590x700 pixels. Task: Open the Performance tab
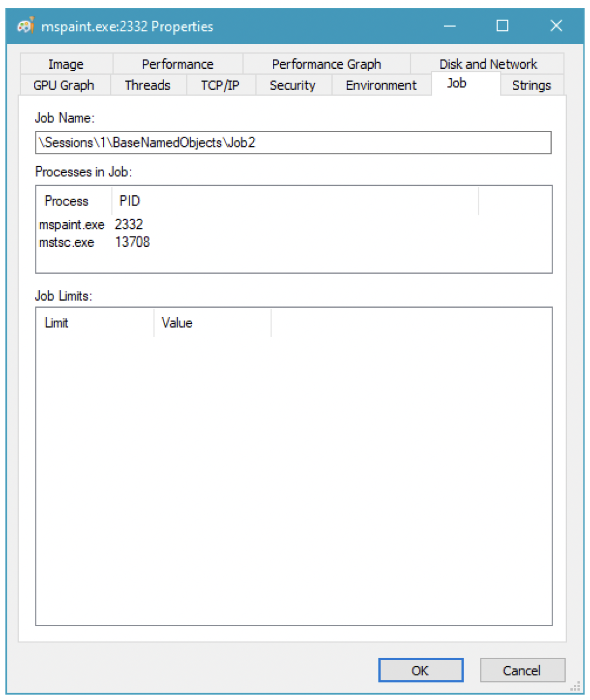(177, 64)
